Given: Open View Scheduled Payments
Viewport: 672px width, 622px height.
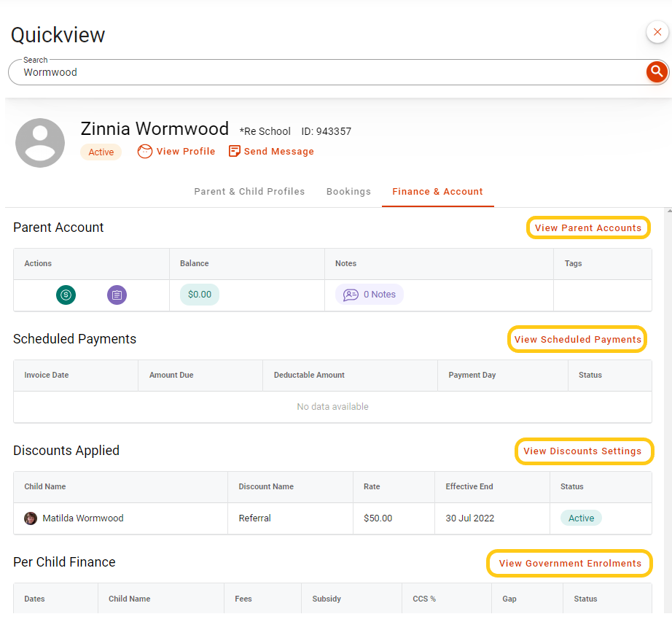Looking at the screenshot, I should point(578,340).
